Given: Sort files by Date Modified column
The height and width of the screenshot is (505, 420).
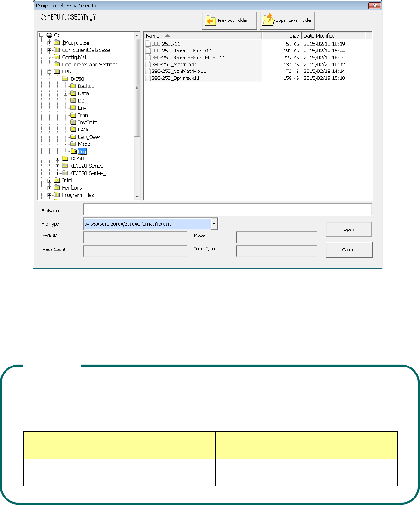Looking at the screenshot, I should point(333,36).
